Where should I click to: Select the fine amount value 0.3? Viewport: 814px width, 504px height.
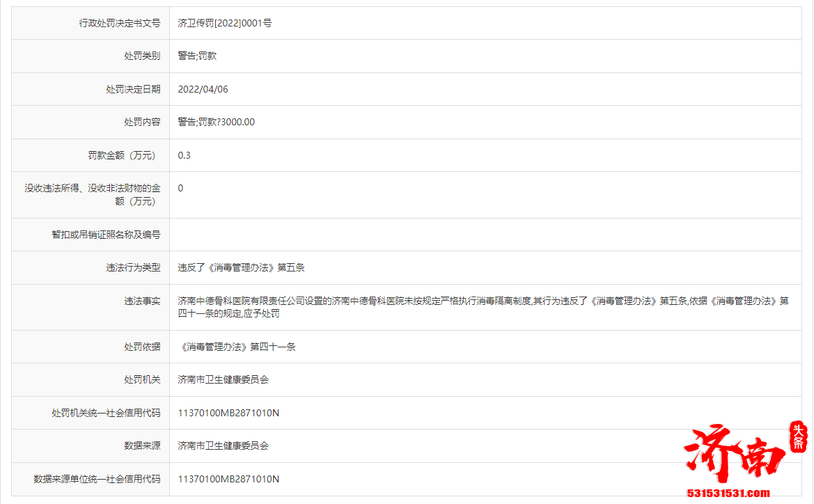point(180,155)
